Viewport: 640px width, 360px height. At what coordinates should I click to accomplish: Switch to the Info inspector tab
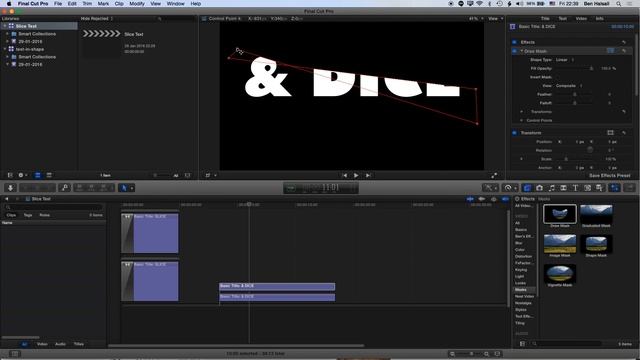[x=600, y=18]
